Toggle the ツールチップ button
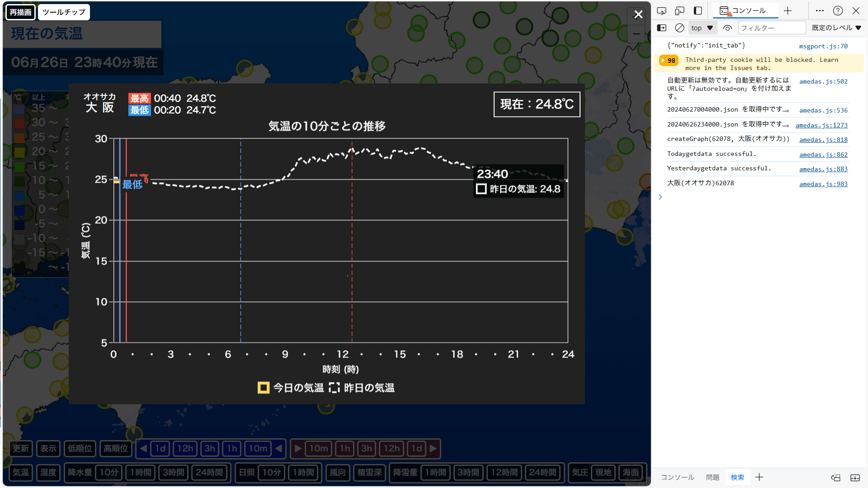 click(x=64, y=12)
